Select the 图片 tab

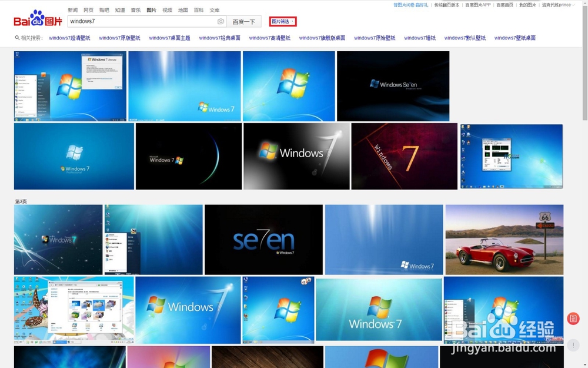click(x=152, y=10)
